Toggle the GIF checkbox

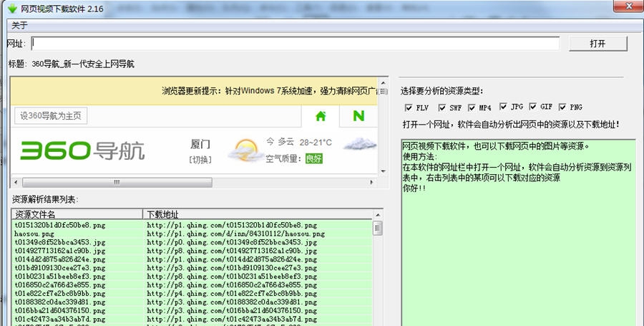pyautogui.click(x=532, y=107)
